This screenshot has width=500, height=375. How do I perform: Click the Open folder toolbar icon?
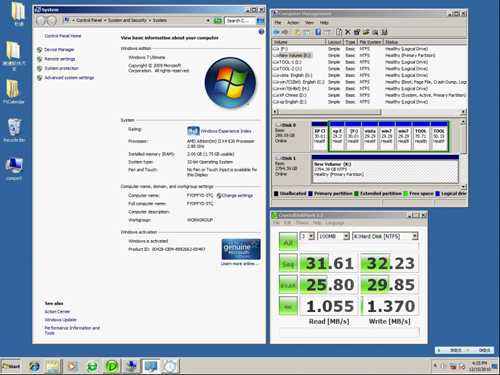click(366, 32)
